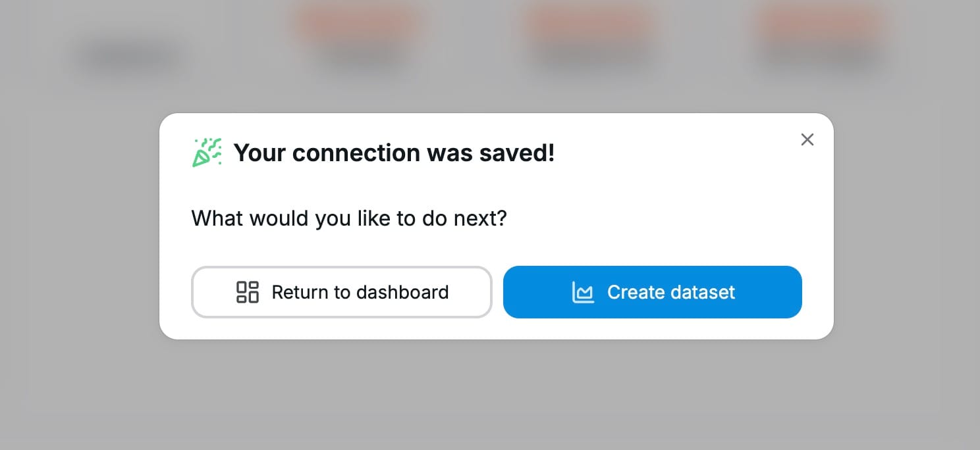Click the chart icon on Create dataset
Viewport: 980px width, 450px height.
(583, 292)
